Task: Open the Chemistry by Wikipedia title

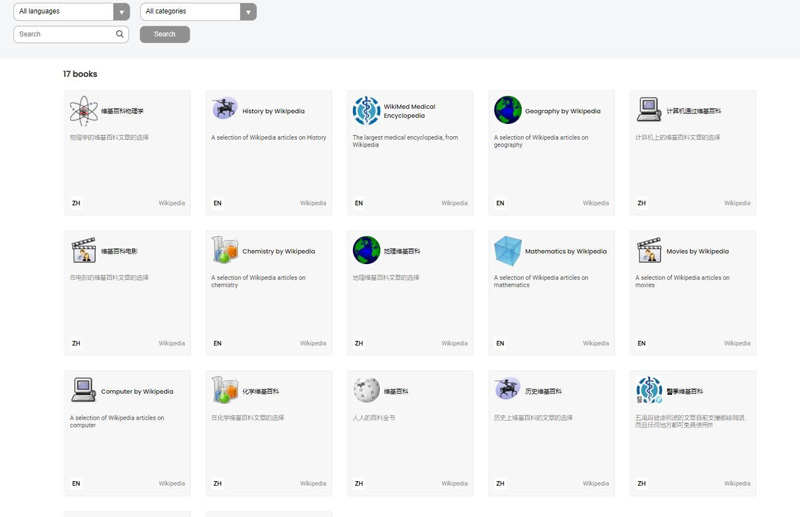Action: click(279, 252)
